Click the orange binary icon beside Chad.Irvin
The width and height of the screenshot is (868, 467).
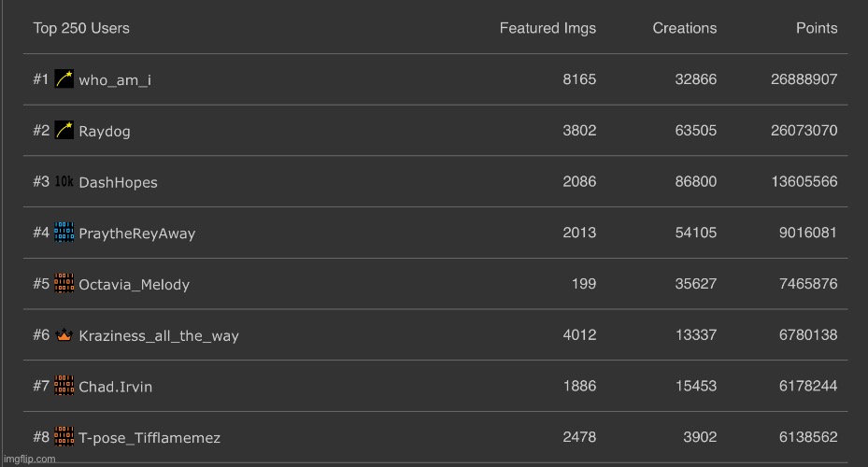tap(64, 386)
